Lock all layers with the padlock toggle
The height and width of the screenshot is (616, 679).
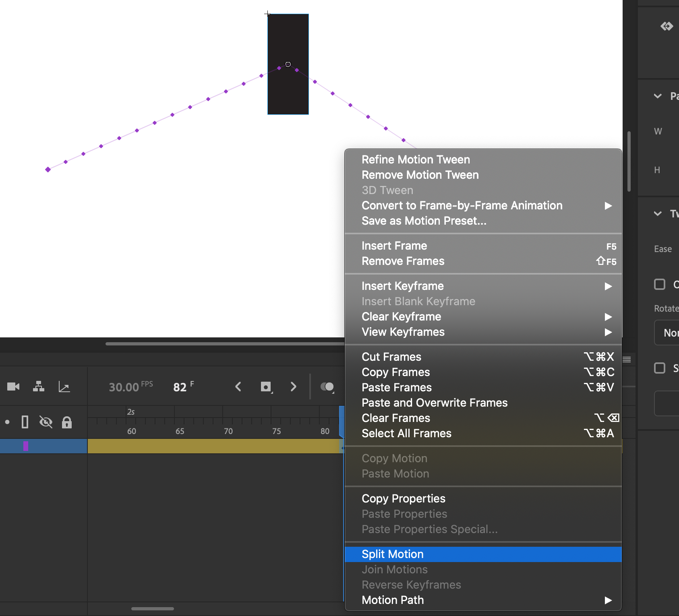click(66, 422)
